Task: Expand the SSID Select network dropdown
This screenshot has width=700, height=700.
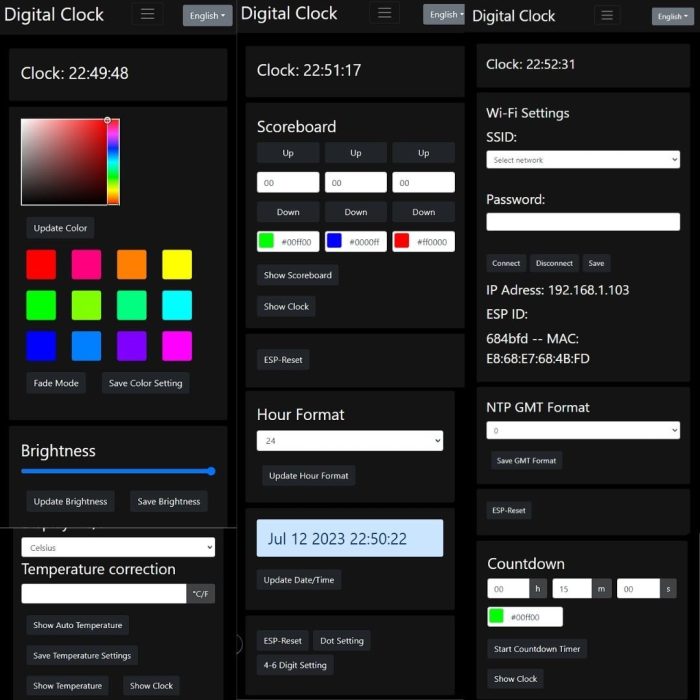Action: coord(583,160)
